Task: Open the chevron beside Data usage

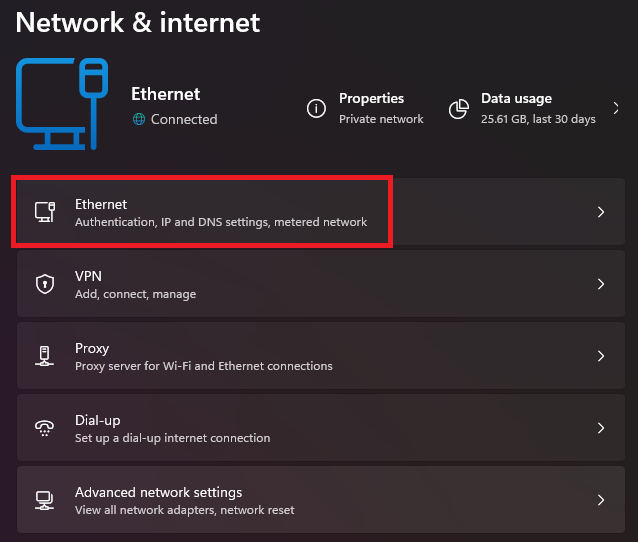Action: (615, 108)
